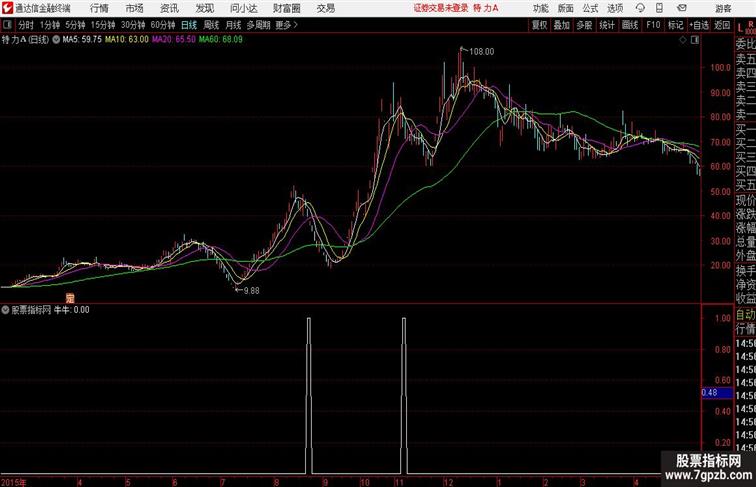Click the 自动 label in right panel

[x=745, y=315]
